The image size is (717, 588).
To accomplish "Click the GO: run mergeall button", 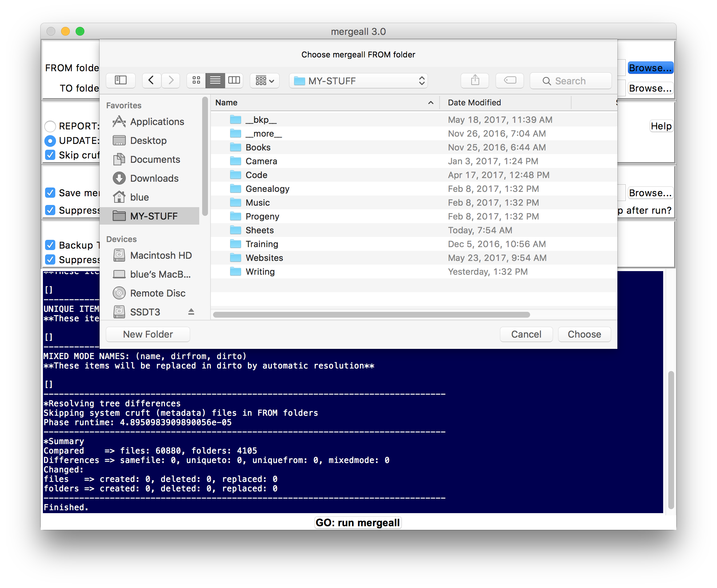I will (358, 523).
